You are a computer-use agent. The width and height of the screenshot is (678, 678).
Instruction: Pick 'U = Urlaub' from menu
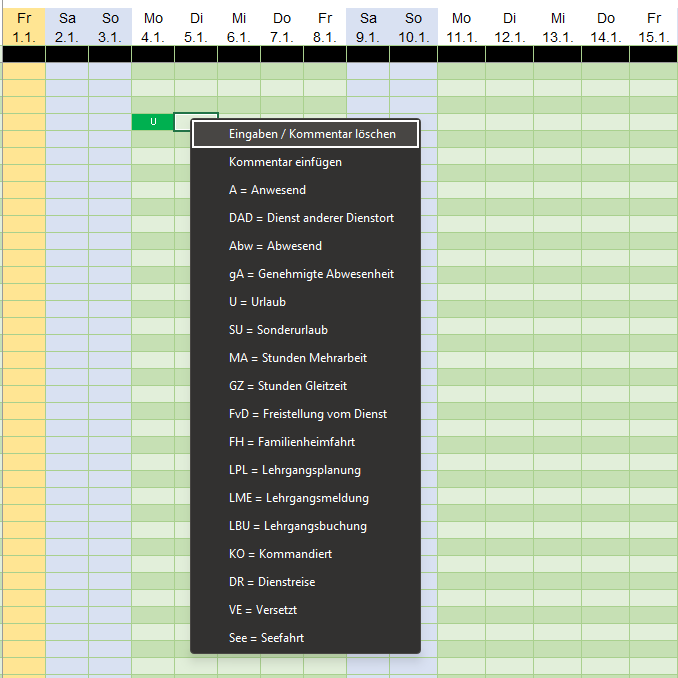click(x=305, y=302)
